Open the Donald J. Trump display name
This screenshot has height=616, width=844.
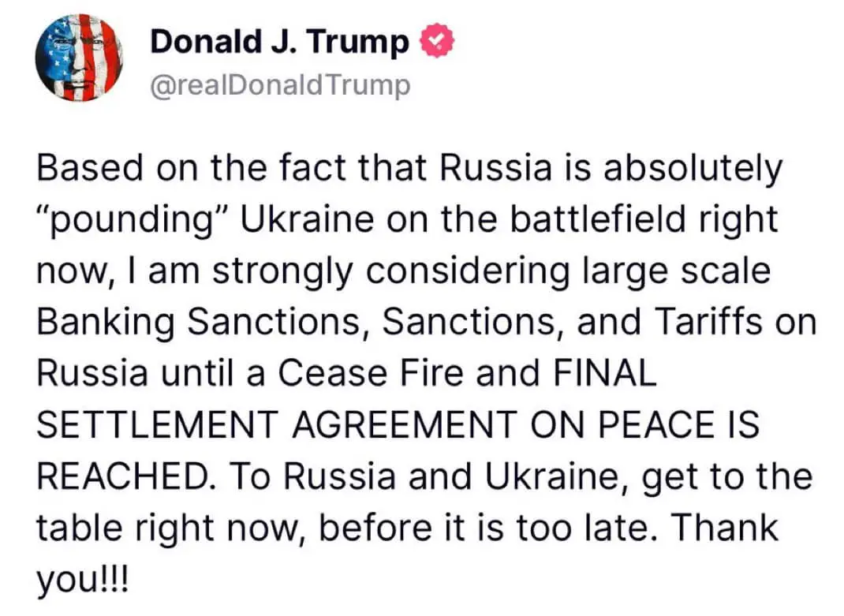pos(279,42)
